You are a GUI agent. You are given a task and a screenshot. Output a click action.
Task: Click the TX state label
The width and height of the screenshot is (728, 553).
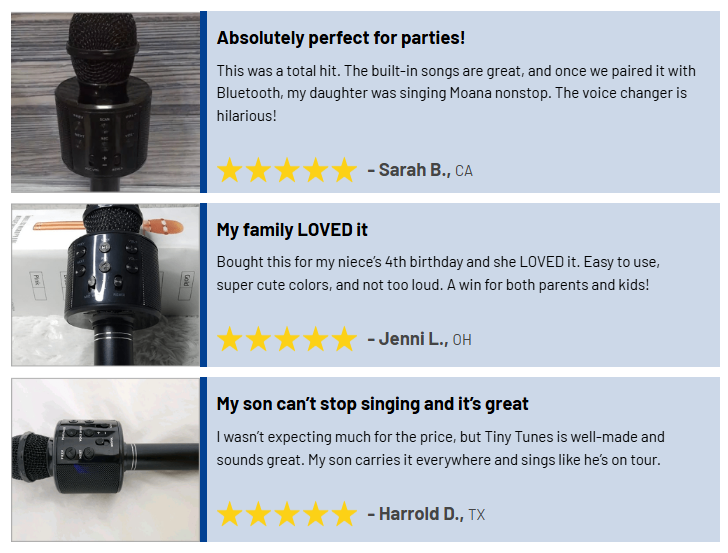[477, 515]
